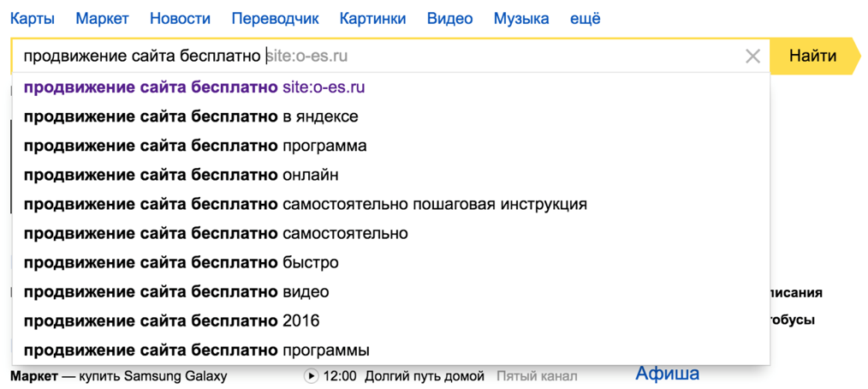
Task: Click the Пятый канал channel label
Action: [537, 377]
